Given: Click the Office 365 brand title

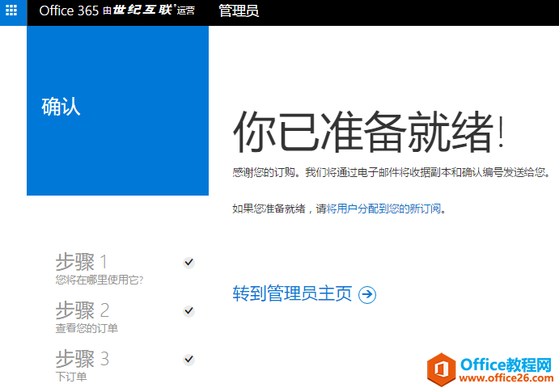Looking at the screenshot, I should (69, 11).
